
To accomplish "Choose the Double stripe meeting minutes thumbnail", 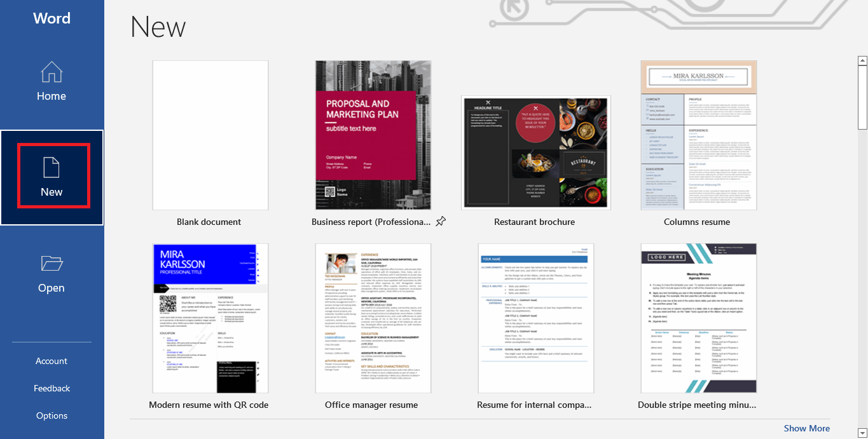I will click(x=699, y=318).
